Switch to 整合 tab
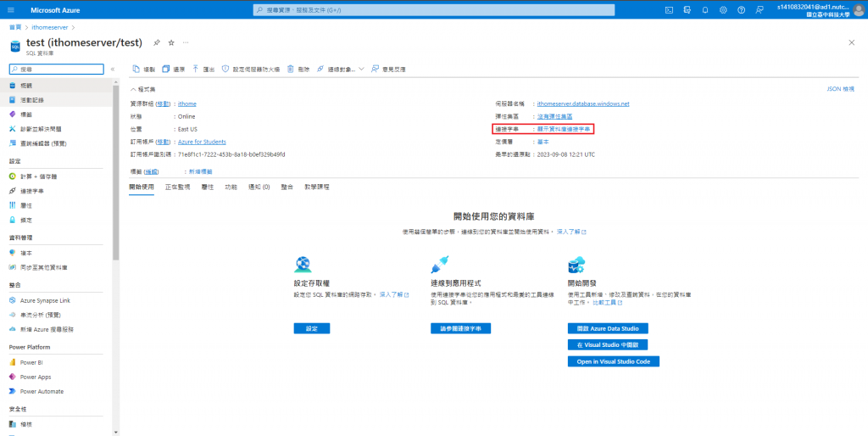 point(287,187)
